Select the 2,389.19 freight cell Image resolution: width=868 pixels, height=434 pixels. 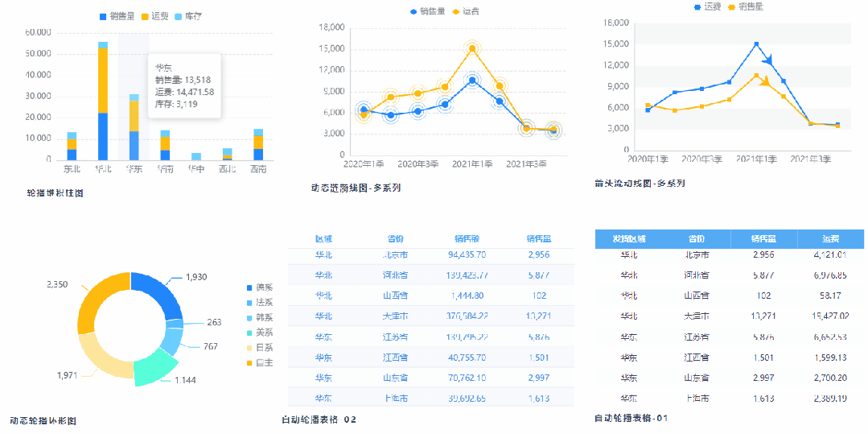[x=831, y=399]
